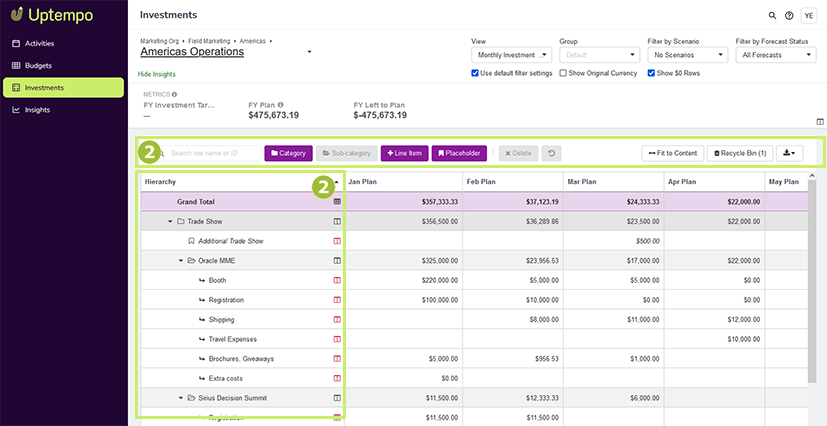The width and height of the screenshot is (827, 426).
Task: Click the Jan Plan column header
Action: [403, 181]
